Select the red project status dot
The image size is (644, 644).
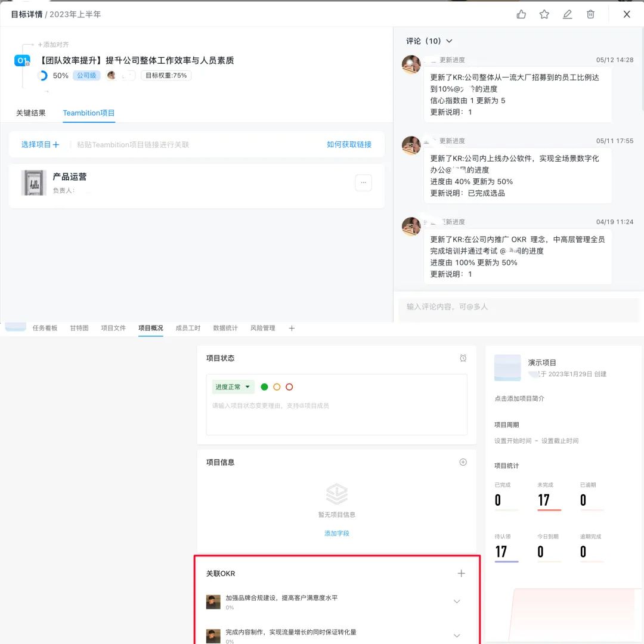289,387
